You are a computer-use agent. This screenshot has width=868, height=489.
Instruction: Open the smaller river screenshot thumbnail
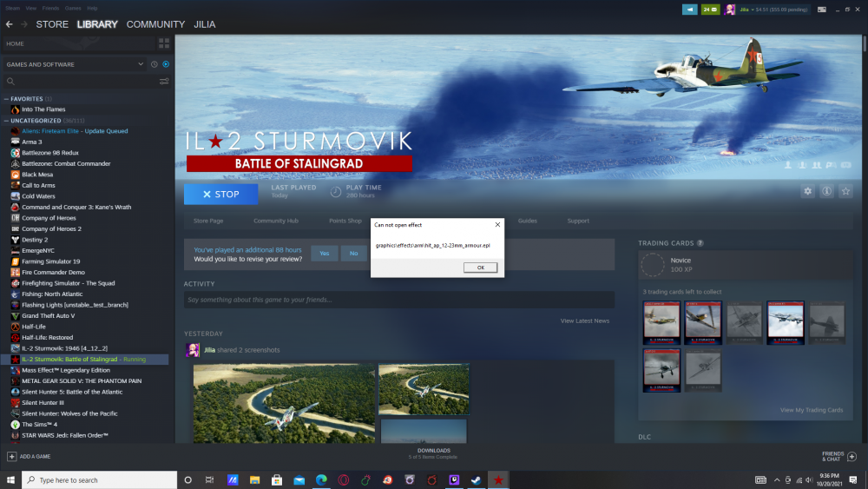(x=424, y=389)
